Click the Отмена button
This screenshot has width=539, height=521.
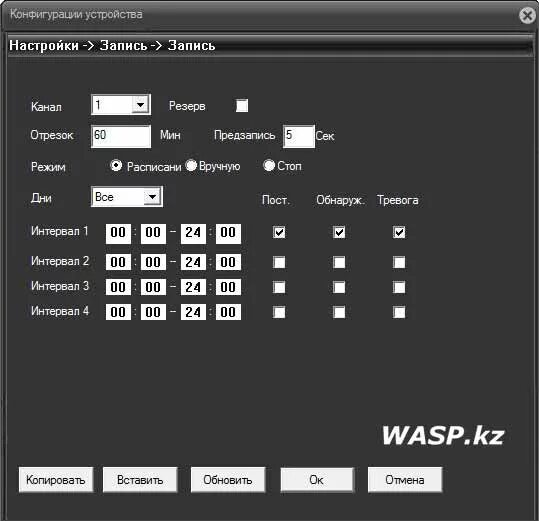405,480
